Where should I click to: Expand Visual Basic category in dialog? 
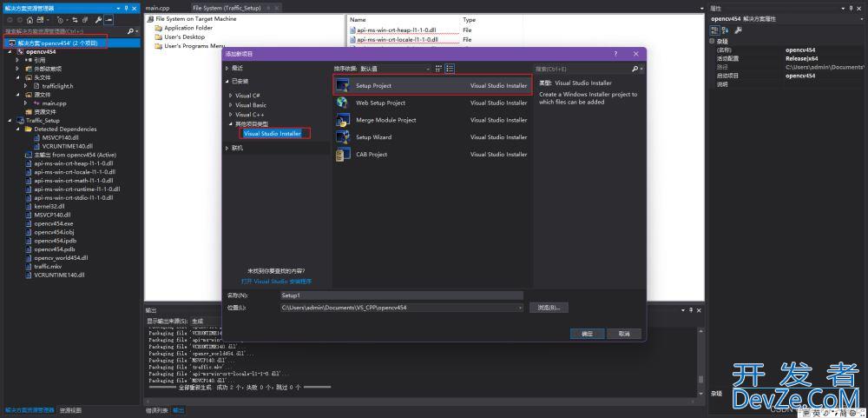pyautogui.click(x=231, y=105)
